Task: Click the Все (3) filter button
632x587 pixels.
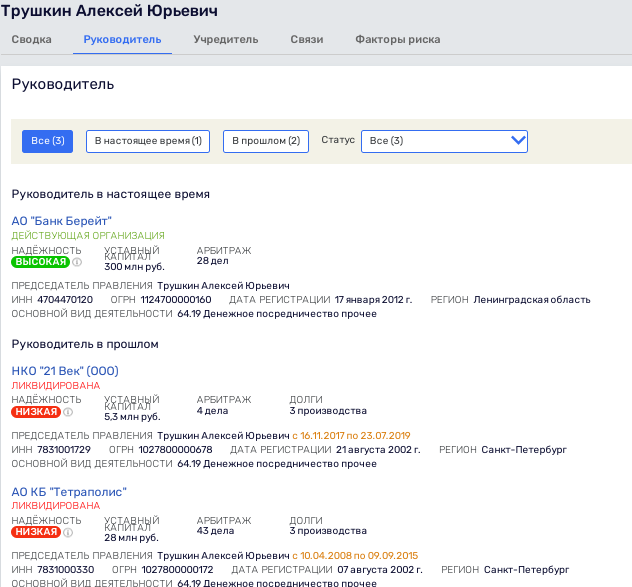Action: [x=48, y=141]
